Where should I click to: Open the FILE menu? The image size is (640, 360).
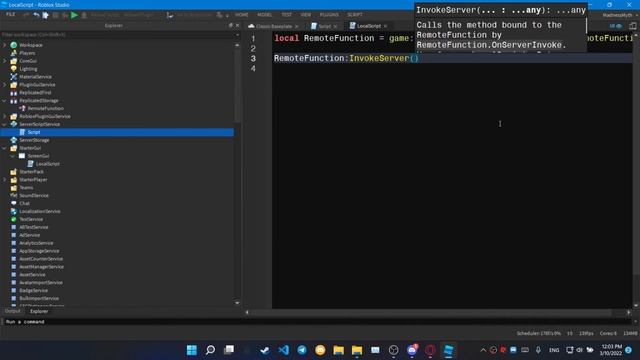10,15
